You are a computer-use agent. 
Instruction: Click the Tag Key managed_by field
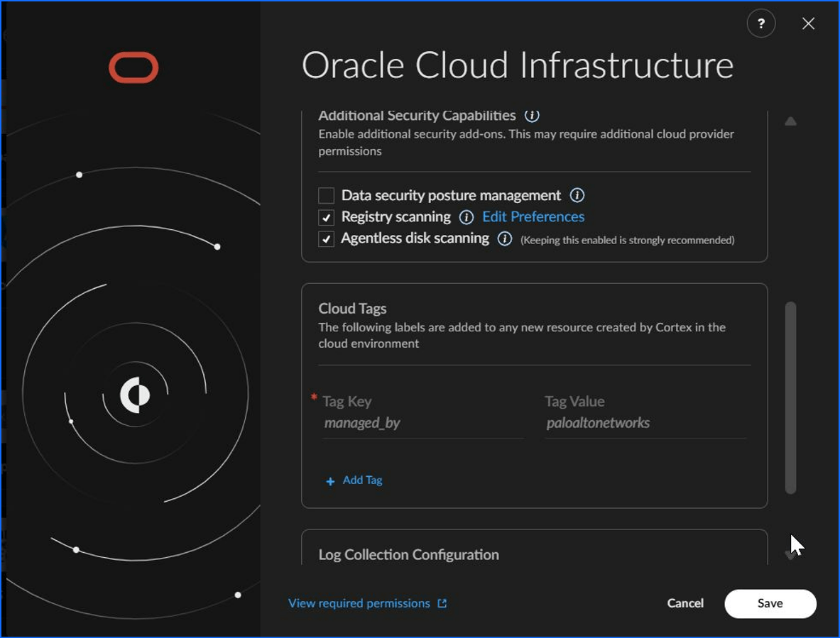point(423,424)
